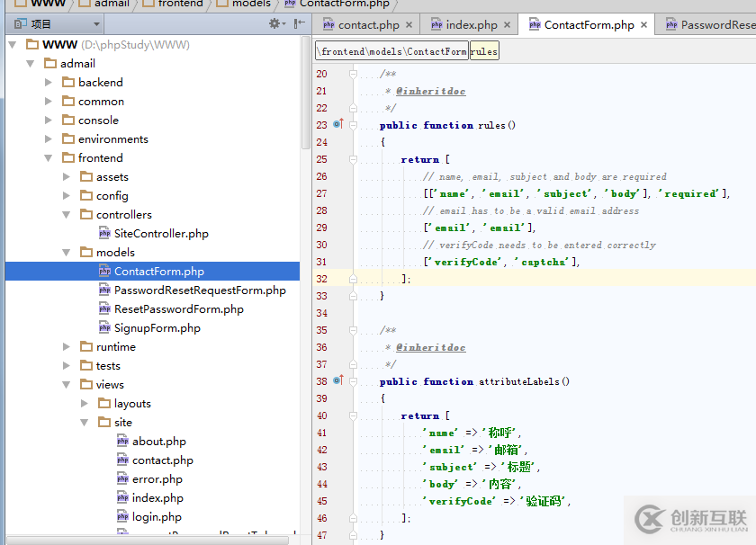Close the contact.php editor tab

coord(409,25)
